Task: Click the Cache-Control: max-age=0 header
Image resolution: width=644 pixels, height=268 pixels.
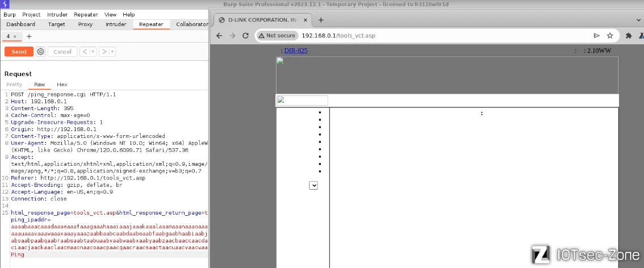Action: coord(50,115)
